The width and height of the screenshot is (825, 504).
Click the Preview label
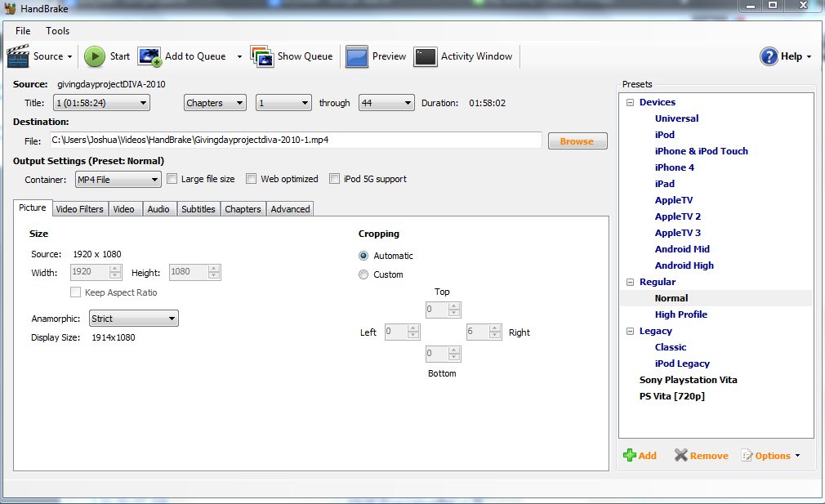(x=389, y=56)
